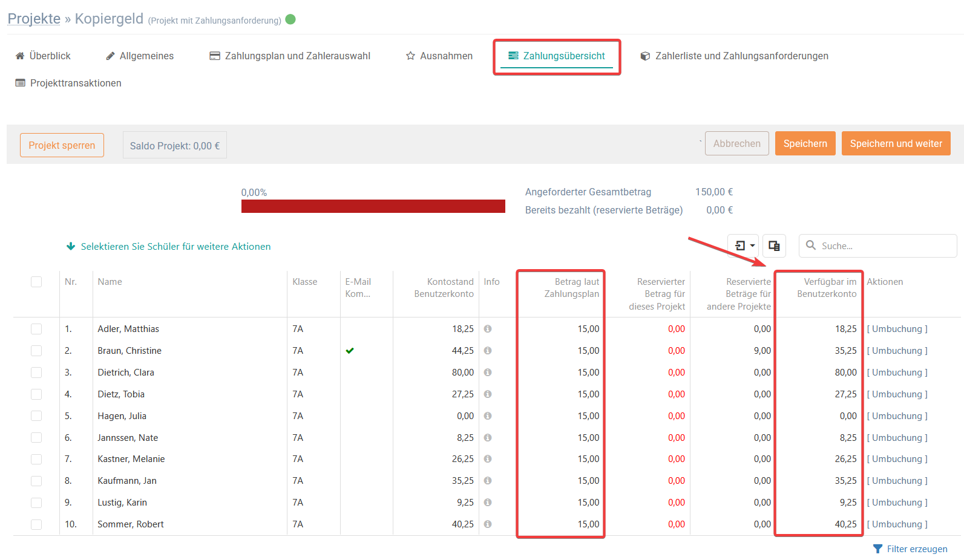The height and width of the screenshot is (560, 964).
Task: Focus the Suche search field
Action: coord(877,246)
